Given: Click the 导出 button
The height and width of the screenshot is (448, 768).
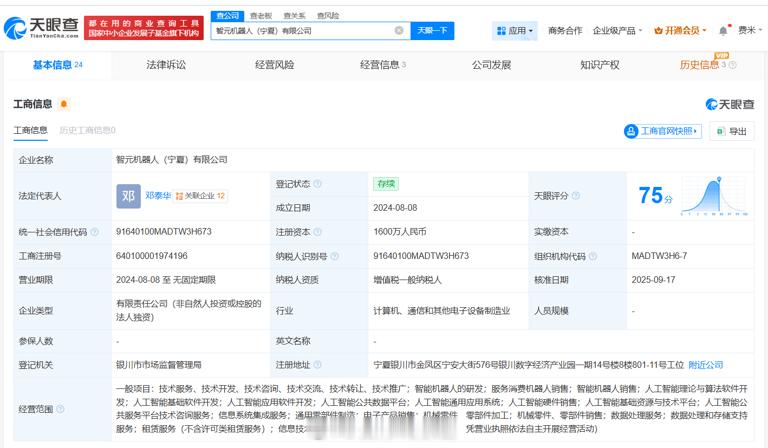Looking at the screenshot, I should click(x=732, y=131).
